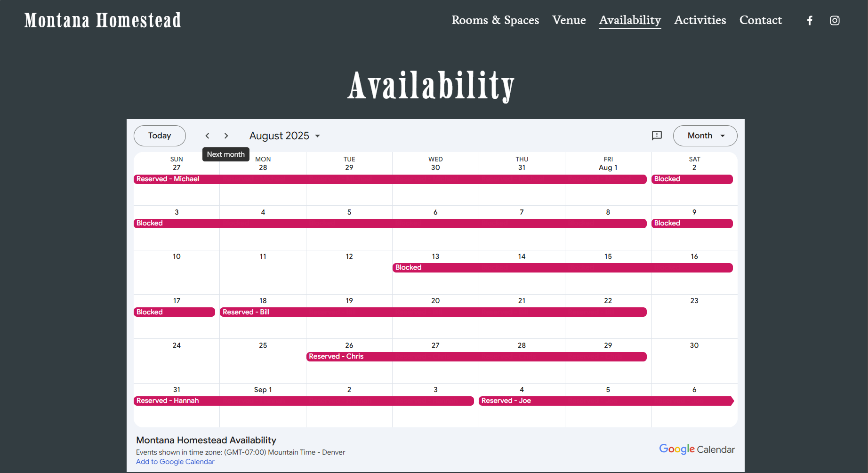The image size is (868, 473).
Task: Navigate to the Activities page
Action: [700, 20]
